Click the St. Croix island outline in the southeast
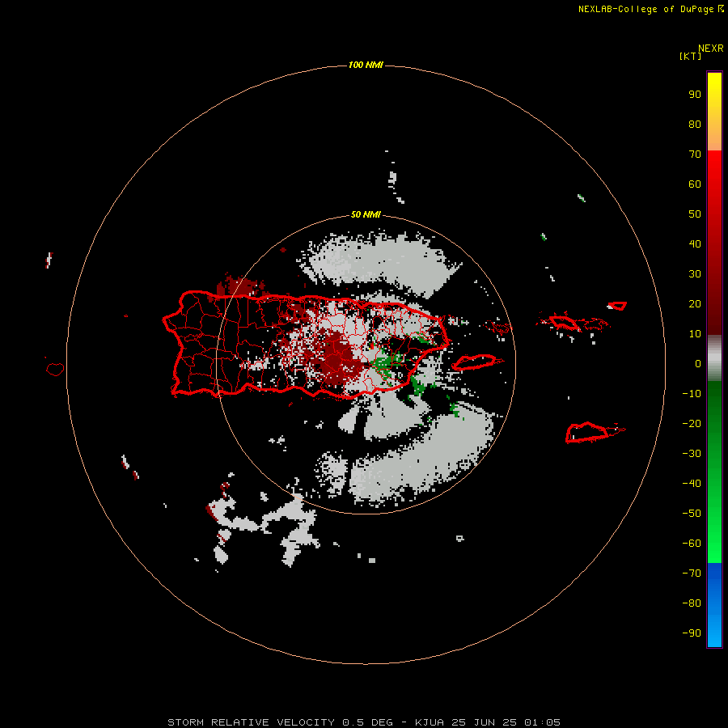The height and width of the screenshot is (728, 728). pos(587,432)
